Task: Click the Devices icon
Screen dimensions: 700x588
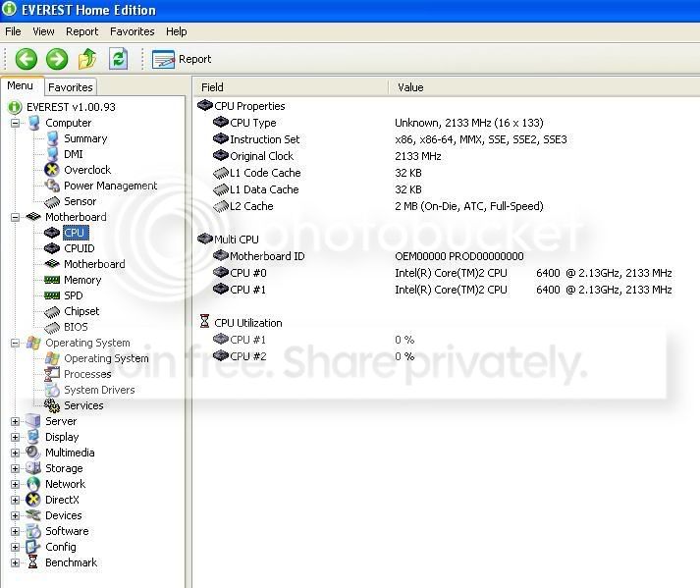Action: (x=33, y=515)
